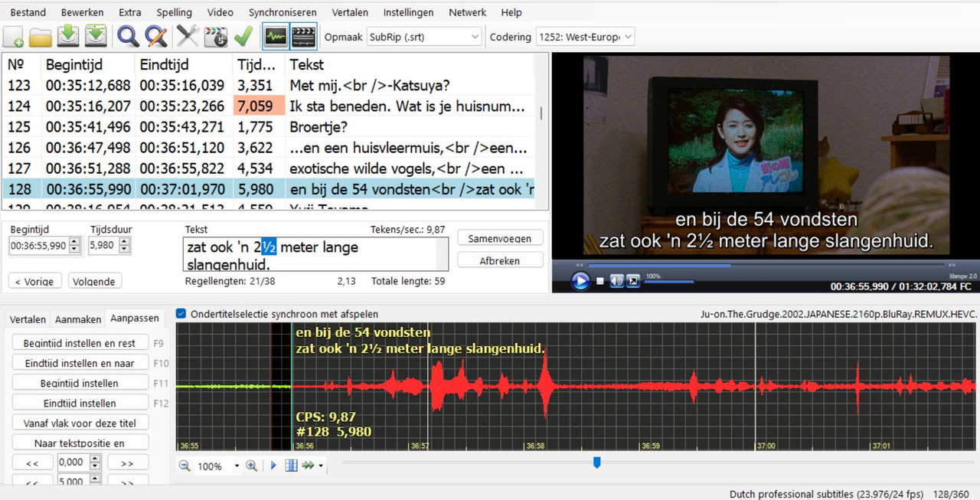Screen dimensions: 980x500
Task: Toggle waveform center grid icon
Action: (x=291, y=466)
